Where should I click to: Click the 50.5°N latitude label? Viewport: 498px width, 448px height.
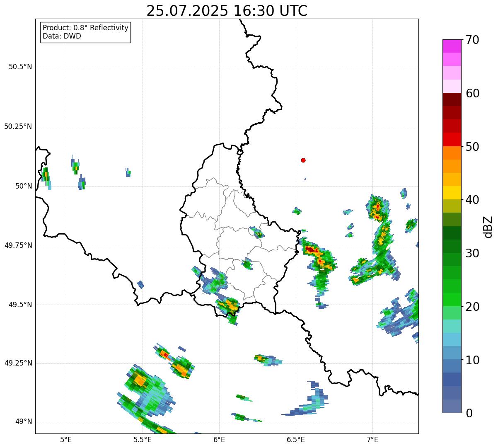coord(20,67)
